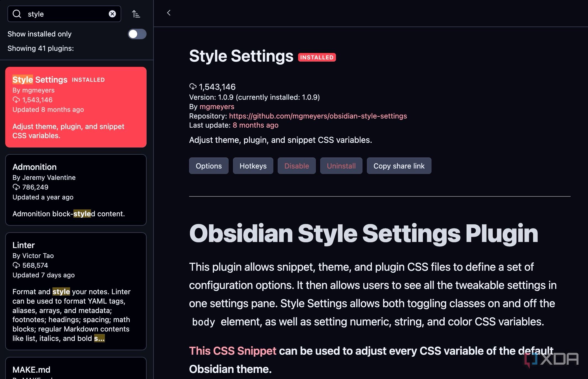Click the red INSTALLED badge beside title
This screenshot has height=379, width=588.
pos(317,57)
